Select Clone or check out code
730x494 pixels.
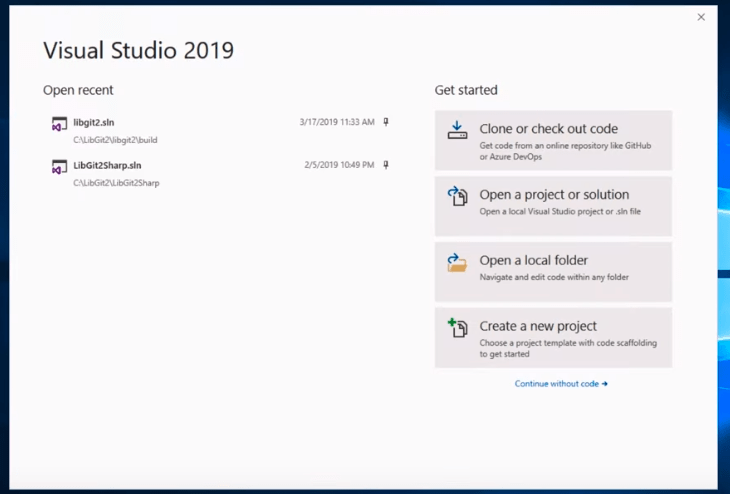pos(553,140)
